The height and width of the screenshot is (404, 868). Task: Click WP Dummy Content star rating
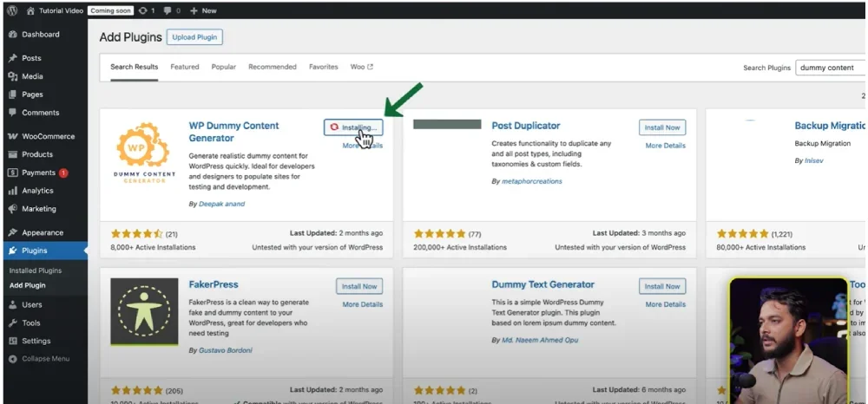(137, 234)
